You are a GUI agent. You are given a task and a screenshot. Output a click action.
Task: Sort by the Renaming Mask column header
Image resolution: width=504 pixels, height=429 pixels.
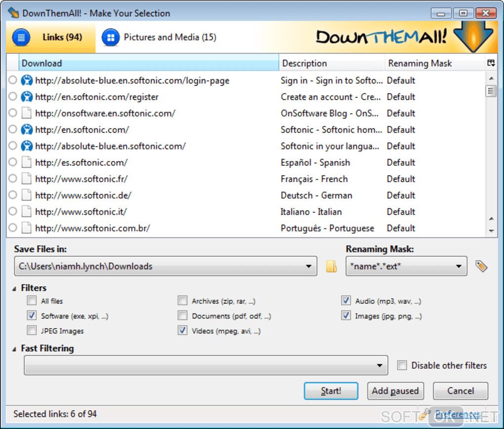pyautogui.click(x=434, y=63)
